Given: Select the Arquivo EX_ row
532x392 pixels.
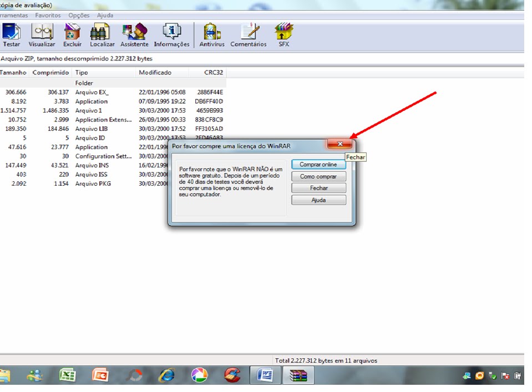Looking at the screenshot, I should click(113, 92).
